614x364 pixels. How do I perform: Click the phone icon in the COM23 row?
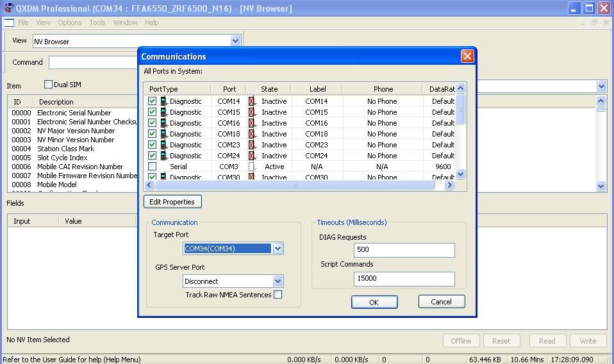pyautogui.click(x=163, y=145)
